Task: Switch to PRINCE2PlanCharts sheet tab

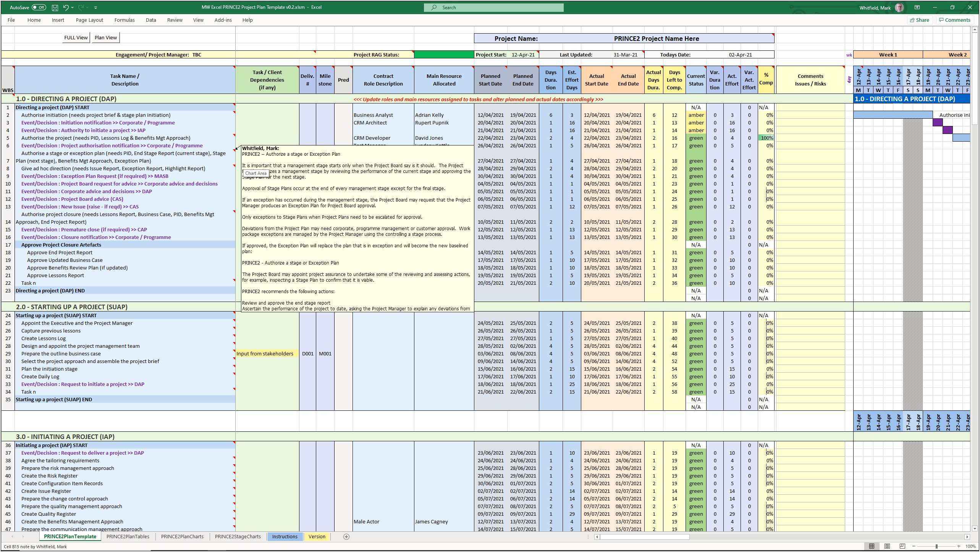Action: click(182, 536)
